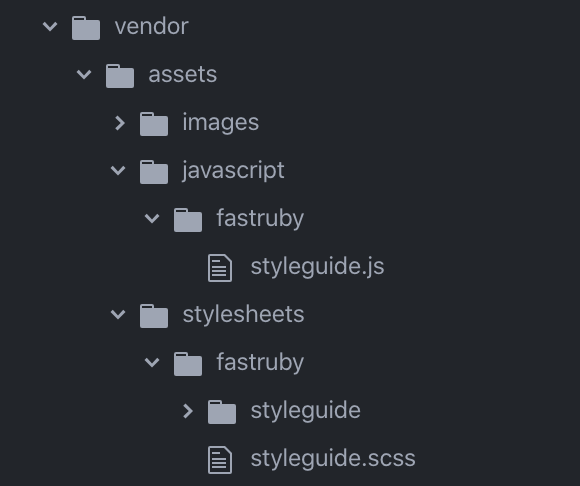Select the assets folder name

183,75
